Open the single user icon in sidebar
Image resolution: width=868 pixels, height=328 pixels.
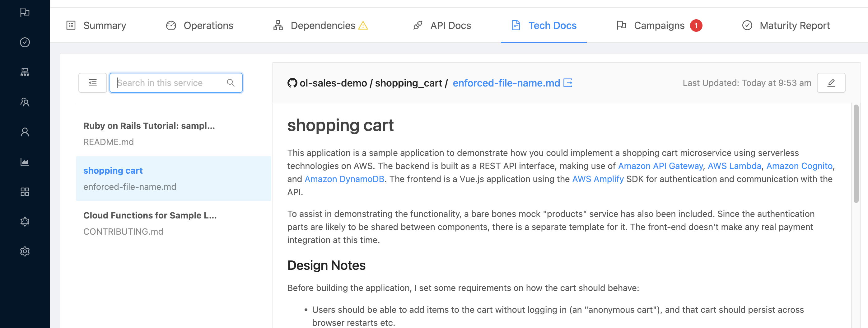click(25, 132)
